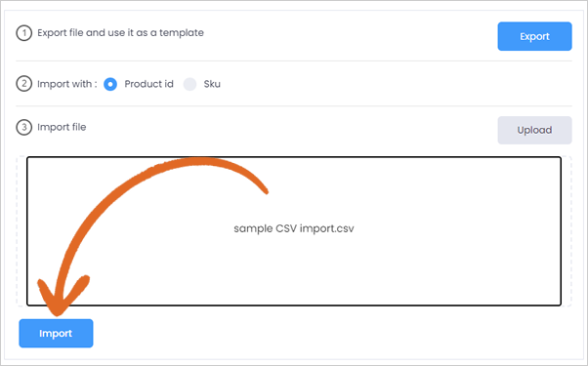Select the Product id radio button
The image size is (588, 366).
click(110, 84)
